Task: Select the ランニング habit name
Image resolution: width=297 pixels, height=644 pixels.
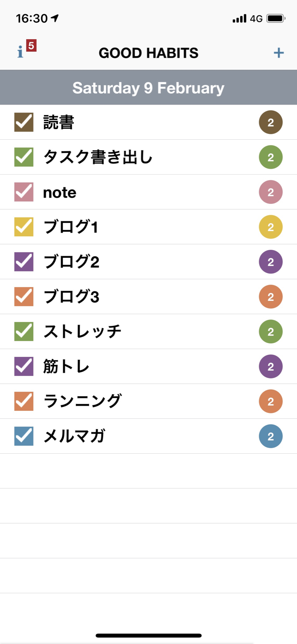Action: click(x=82, y=401)
